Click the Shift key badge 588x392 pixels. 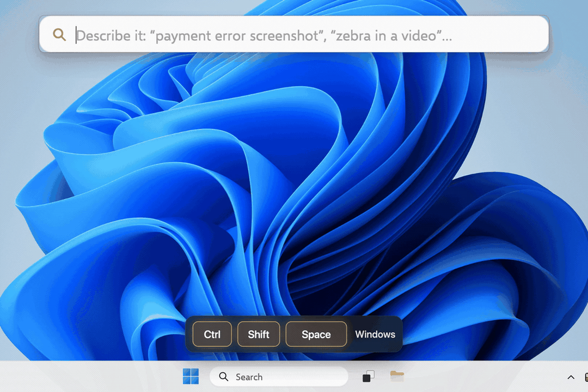point(259,334)
